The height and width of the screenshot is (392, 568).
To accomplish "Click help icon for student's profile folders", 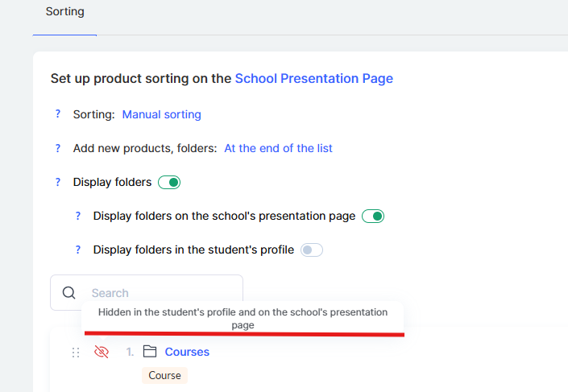I will click(78, 250).
